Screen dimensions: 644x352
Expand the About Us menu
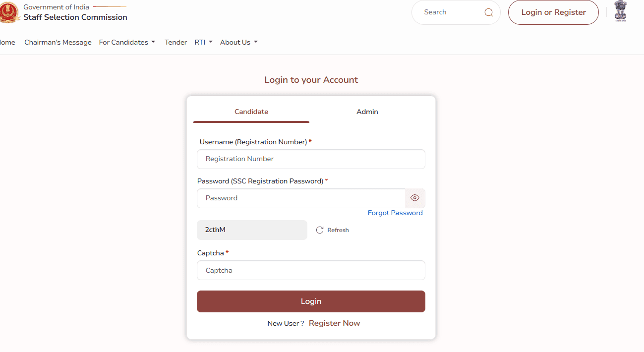tap(239, 42)
